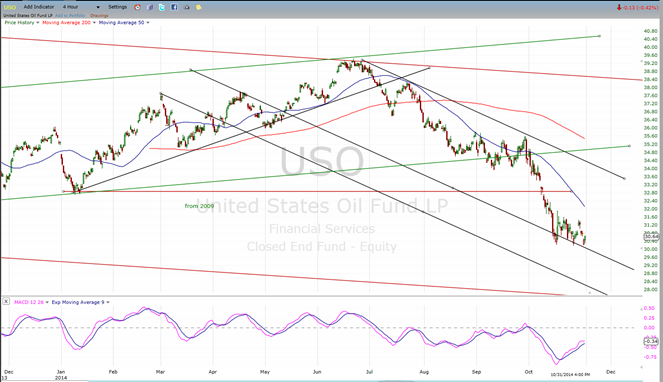Viewport: 663px width, 382px height.
Task: Click the 'from 2009' chart annotation
Action: click(199, 206)
